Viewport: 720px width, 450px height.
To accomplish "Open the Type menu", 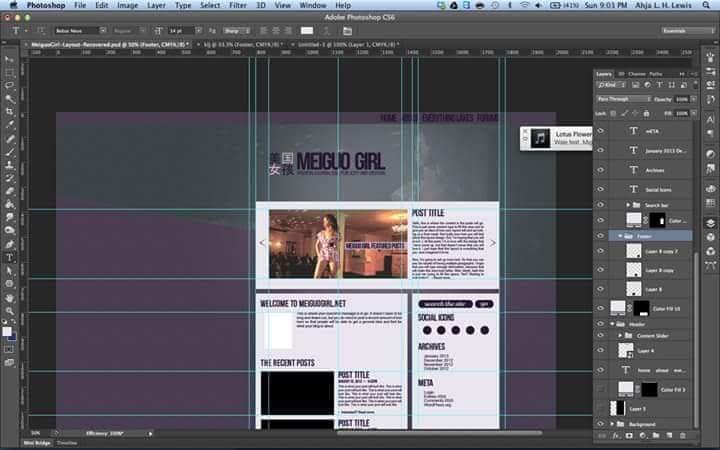I will coord(183,6).
